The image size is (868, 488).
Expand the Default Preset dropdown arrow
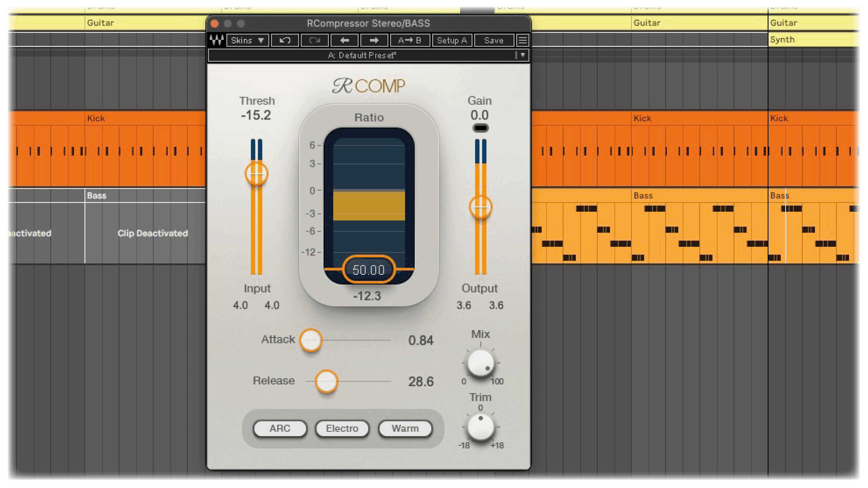click(523, 55)
